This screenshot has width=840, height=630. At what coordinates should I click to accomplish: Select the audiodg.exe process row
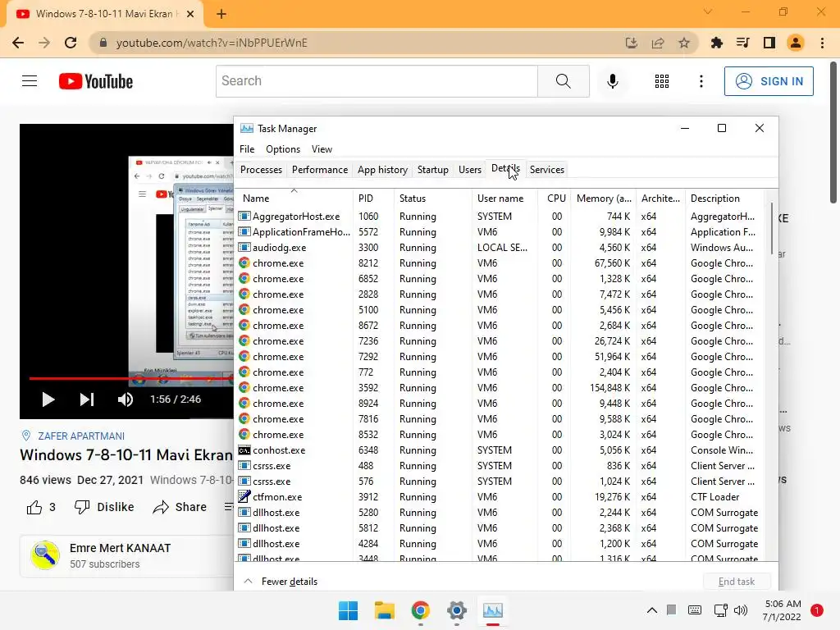click(500, 248)
